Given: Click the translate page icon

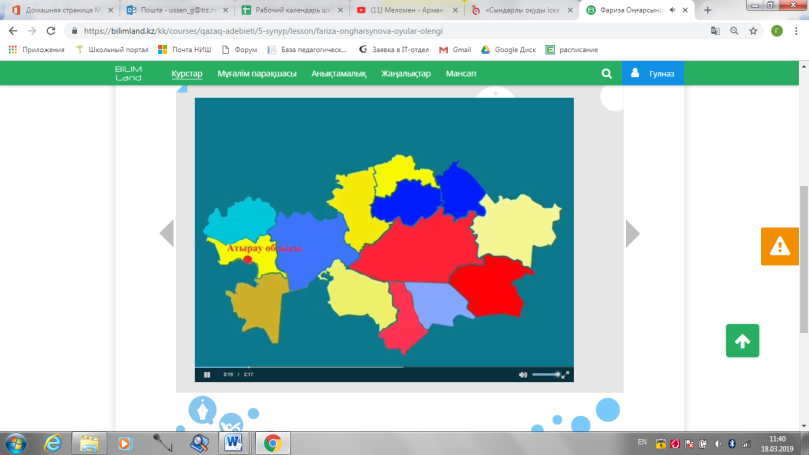Looking at the screenshot, I should [715, 31].
